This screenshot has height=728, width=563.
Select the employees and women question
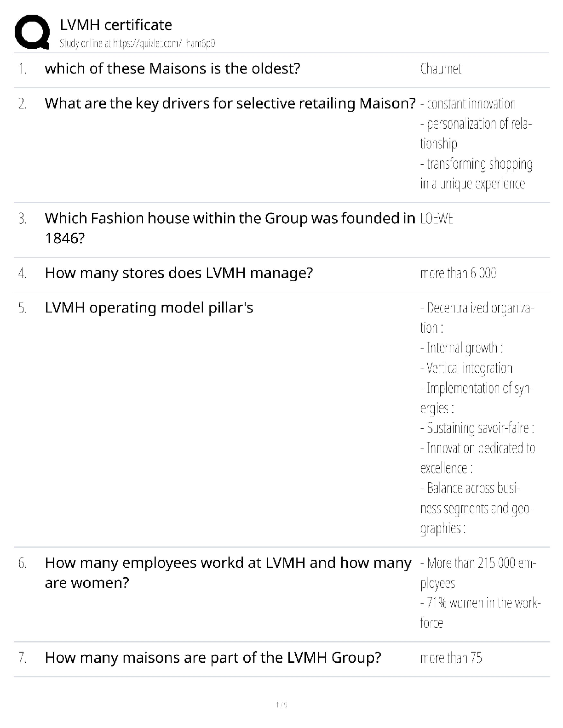(x=228, y=563)
